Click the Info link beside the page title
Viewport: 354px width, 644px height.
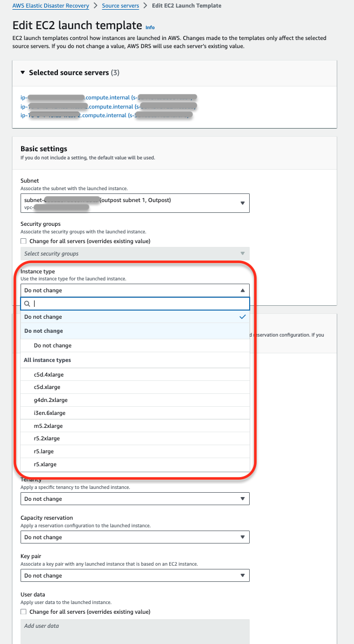tap(150, 28)
